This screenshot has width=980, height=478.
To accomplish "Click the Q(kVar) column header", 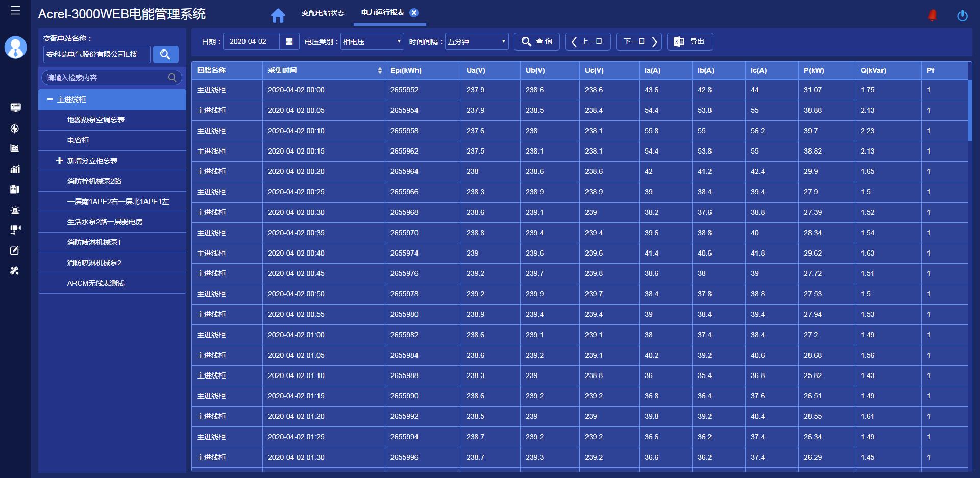I will [888, 71].
